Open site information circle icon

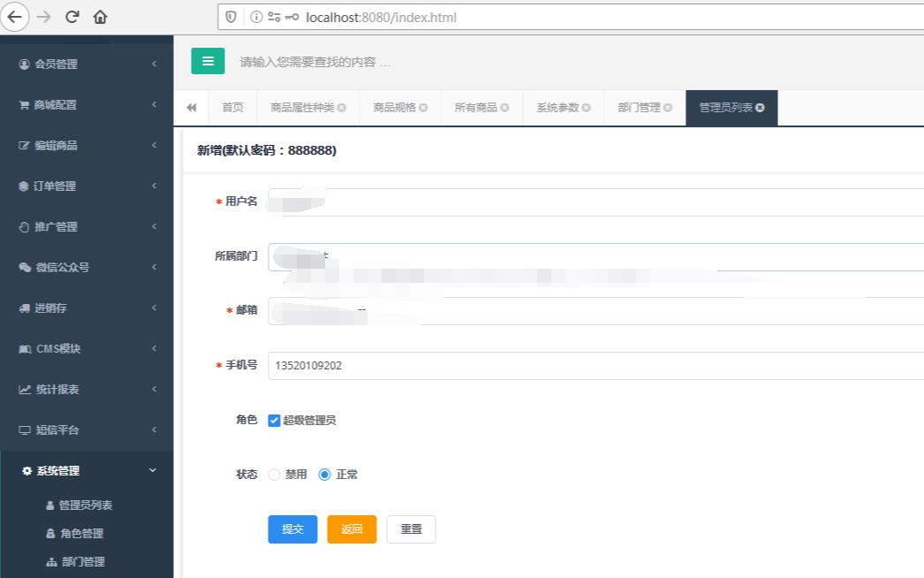(256, 17)
